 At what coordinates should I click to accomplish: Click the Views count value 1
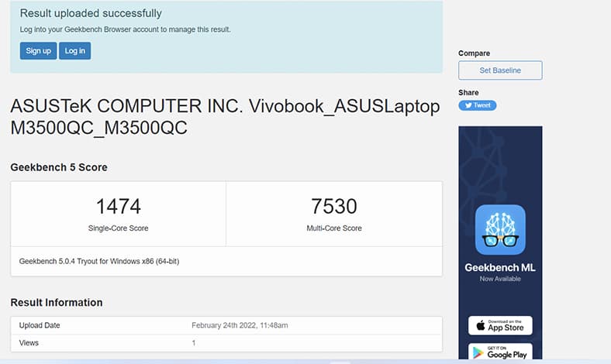click(x=194, y=343)
